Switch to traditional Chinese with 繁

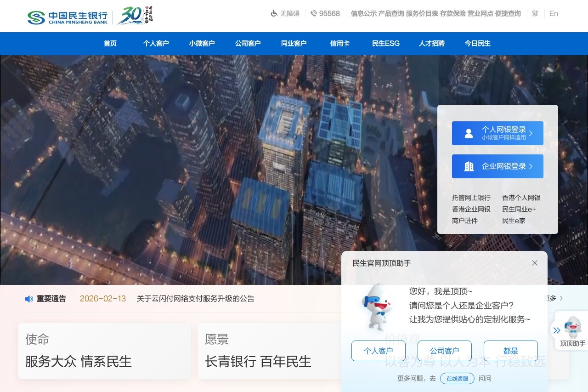[x=535, y=13]
